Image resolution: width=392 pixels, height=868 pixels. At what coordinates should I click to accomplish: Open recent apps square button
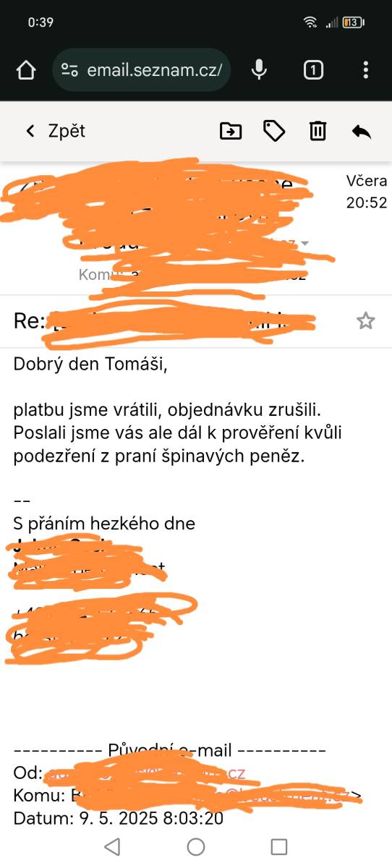[279, 847]
